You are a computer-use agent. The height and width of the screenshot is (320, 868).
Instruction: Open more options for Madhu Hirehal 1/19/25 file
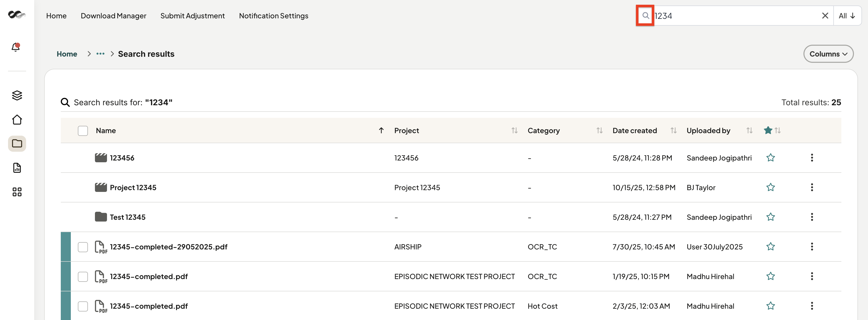812,276
